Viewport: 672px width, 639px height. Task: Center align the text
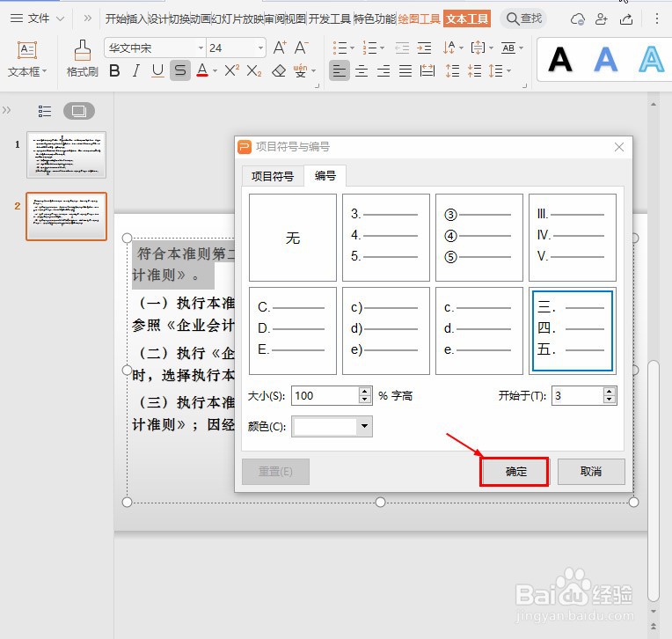(362, 70)
